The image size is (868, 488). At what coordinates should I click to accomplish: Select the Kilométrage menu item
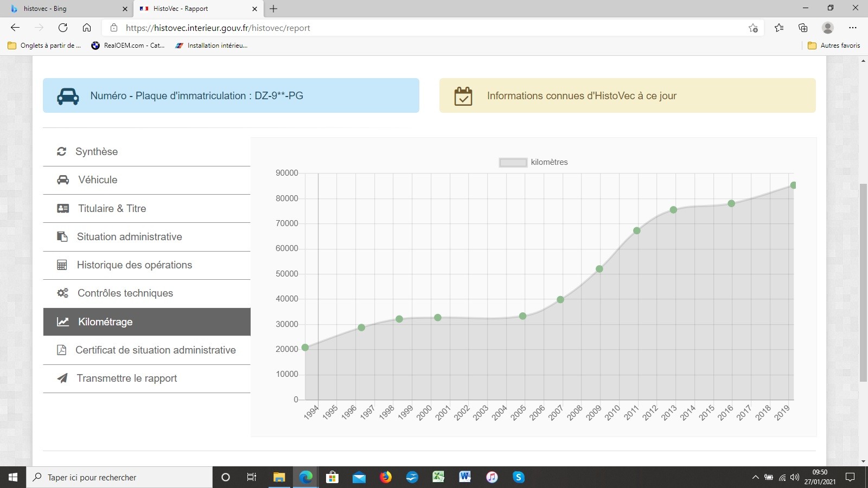(x=146, y=322)
